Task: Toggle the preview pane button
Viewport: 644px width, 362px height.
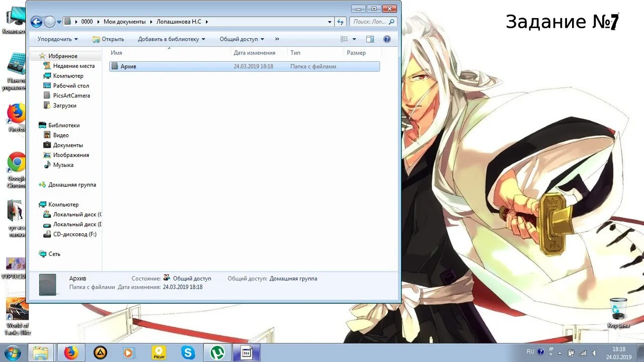Action: click(370, 39)
